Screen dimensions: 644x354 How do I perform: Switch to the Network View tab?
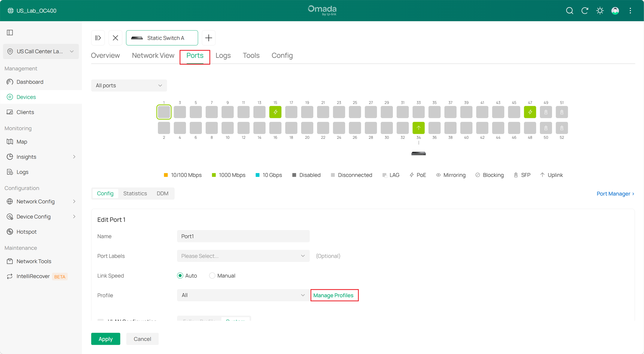point(153,55)
